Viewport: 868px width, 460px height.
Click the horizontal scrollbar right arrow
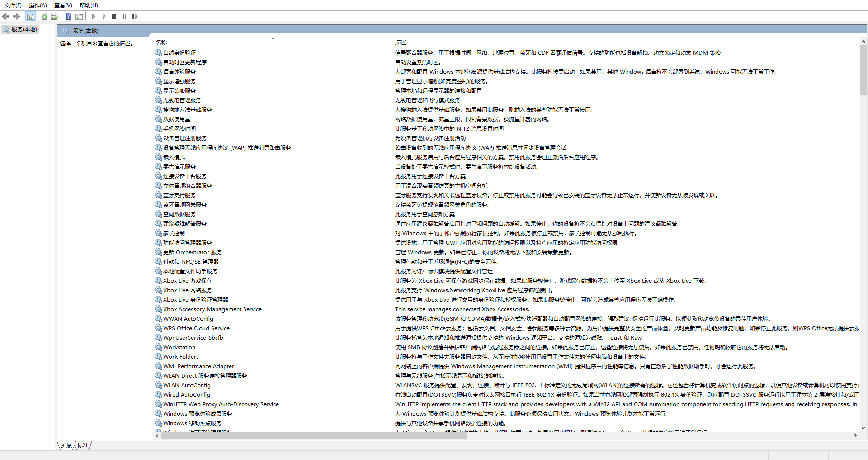(x=855, y=436)
